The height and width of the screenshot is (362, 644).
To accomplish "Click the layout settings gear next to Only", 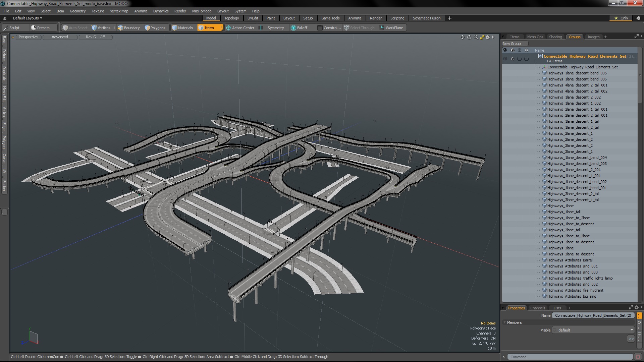I will click(x=638, y=18).
